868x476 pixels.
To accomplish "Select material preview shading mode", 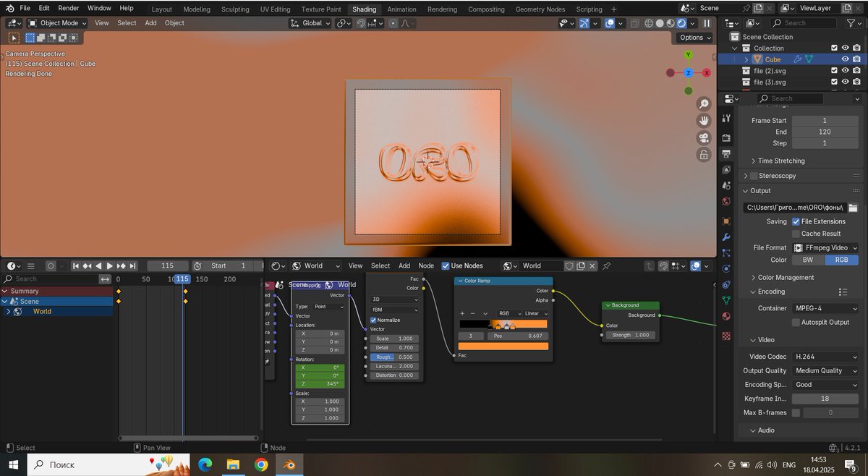I will 670,23.
